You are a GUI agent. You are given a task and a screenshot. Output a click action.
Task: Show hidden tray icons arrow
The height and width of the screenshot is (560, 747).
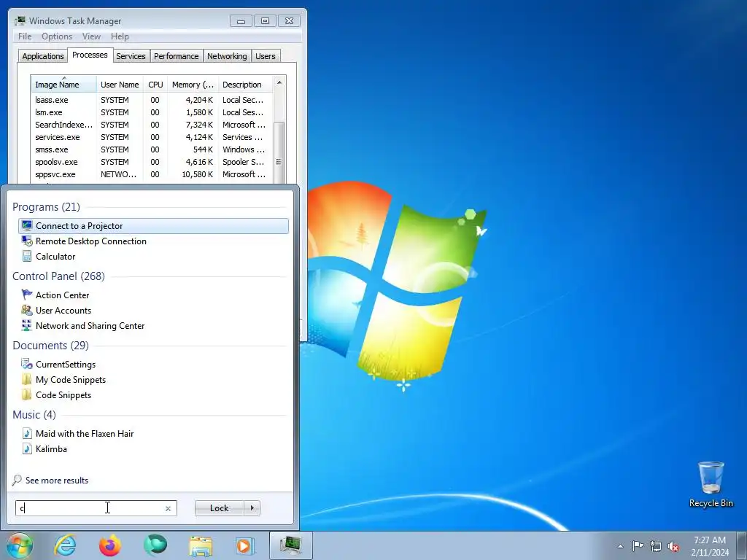(x=620, y=546)
